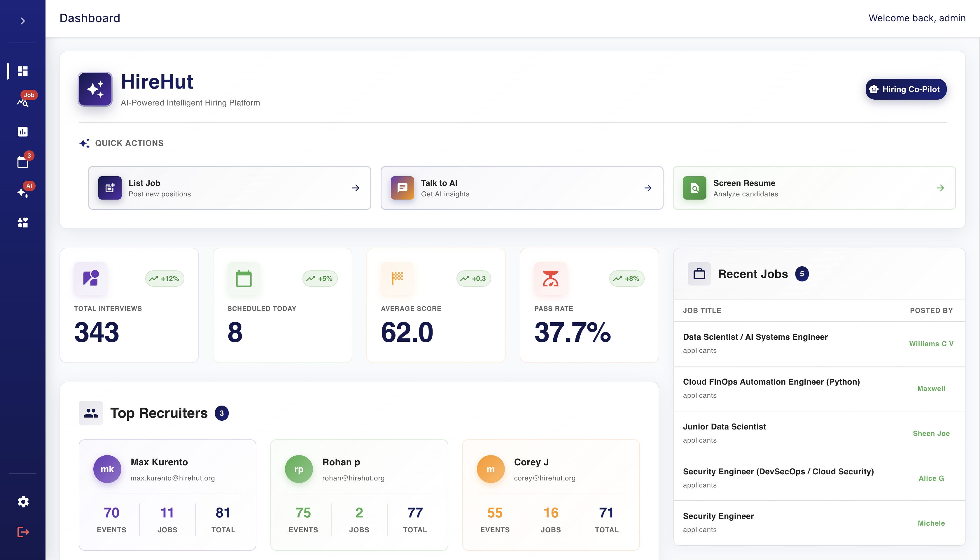The width and height of the screenshot is (980, 560).
Task: Click the Rohan p avatar
Action: coord(299,469)
